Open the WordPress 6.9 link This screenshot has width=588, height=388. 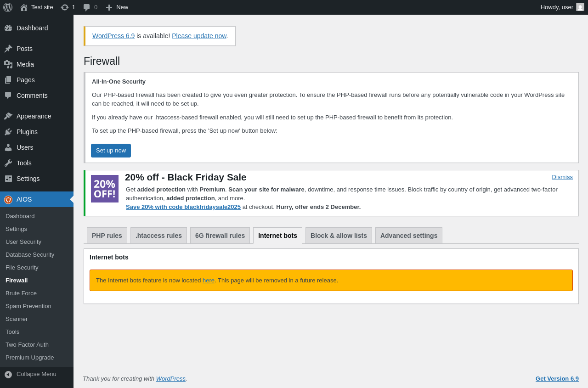(113, 36)
